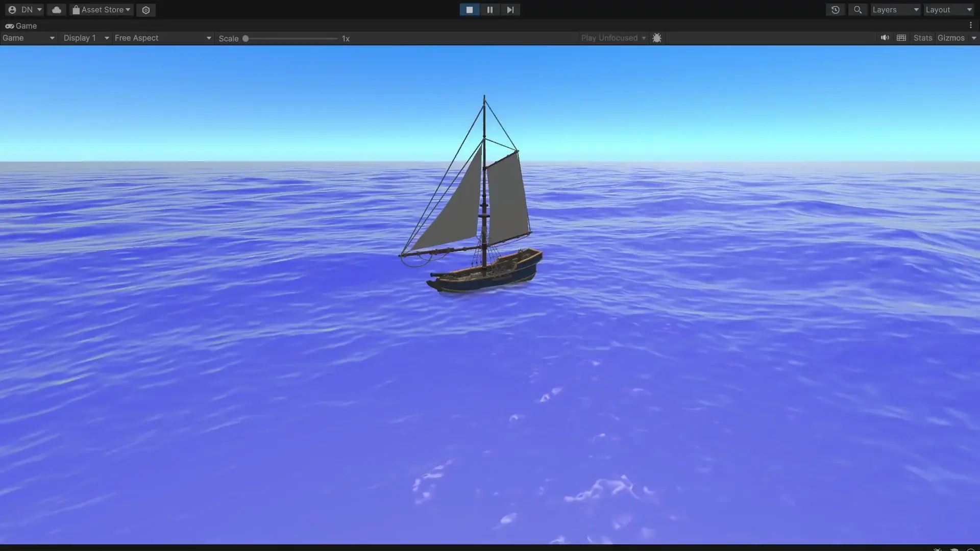Open the Game panel three-dot options menu
980x551 pixels.
click(x=970, y=25)
